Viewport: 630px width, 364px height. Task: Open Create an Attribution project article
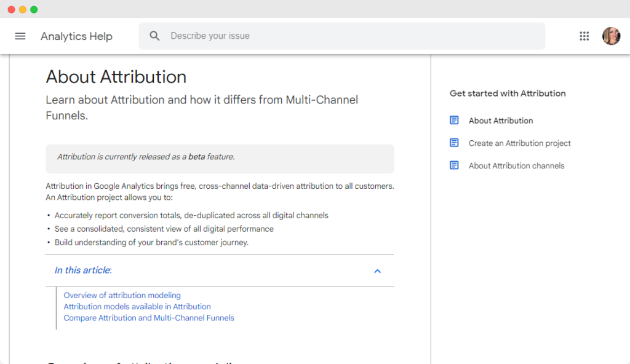(x=519, y=143)
